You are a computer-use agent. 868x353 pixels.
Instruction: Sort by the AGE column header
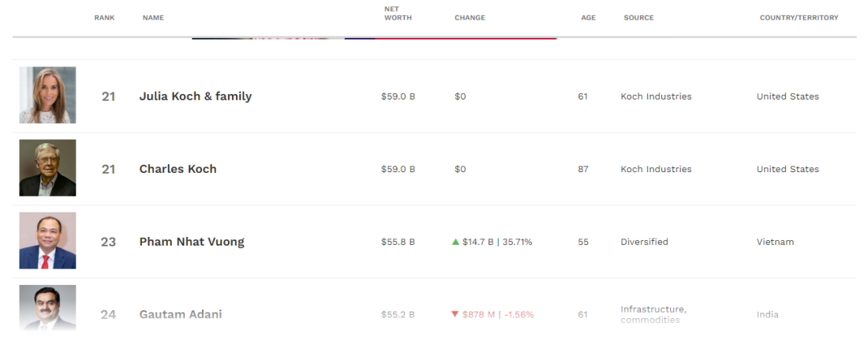click(588, 17)
